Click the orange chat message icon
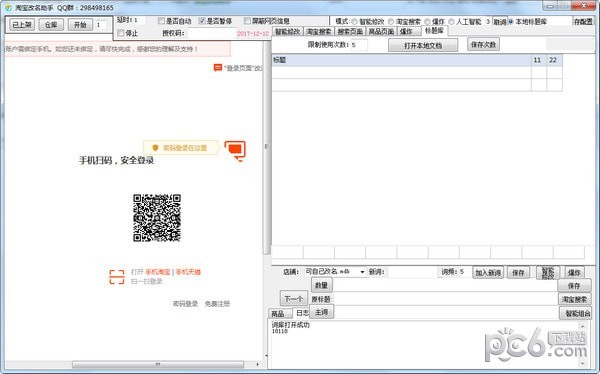The height and width of the screenshot is (374, 600). point(217,68)
